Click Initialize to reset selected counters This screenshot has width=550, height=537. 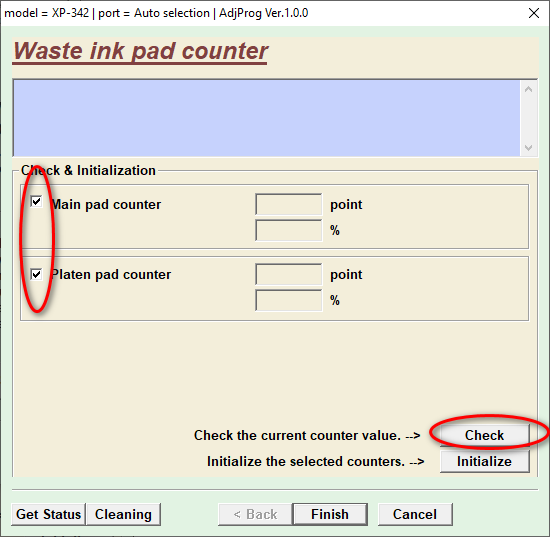tap(484, 461)
